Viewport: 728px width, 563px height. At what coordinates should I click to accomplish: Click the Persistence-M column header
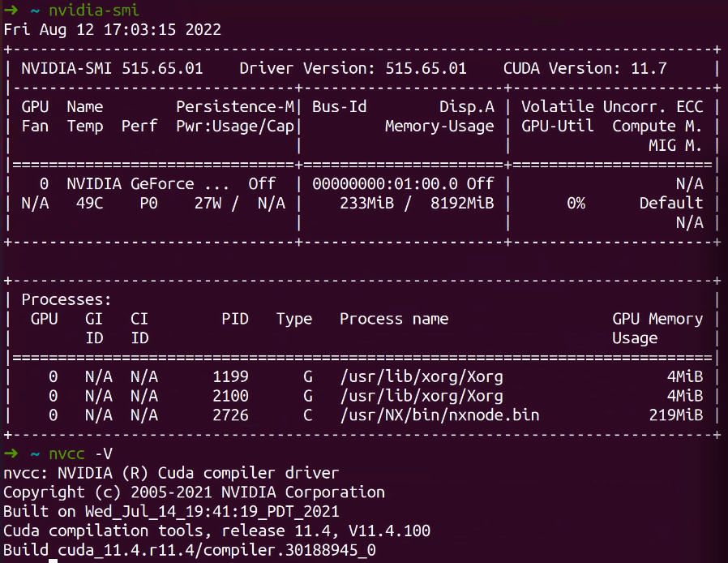235,106
